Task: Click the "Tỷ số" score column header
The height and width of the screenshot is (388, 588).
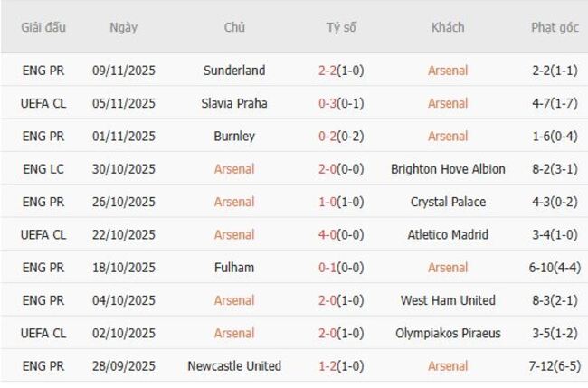Action: pos(342,27)
